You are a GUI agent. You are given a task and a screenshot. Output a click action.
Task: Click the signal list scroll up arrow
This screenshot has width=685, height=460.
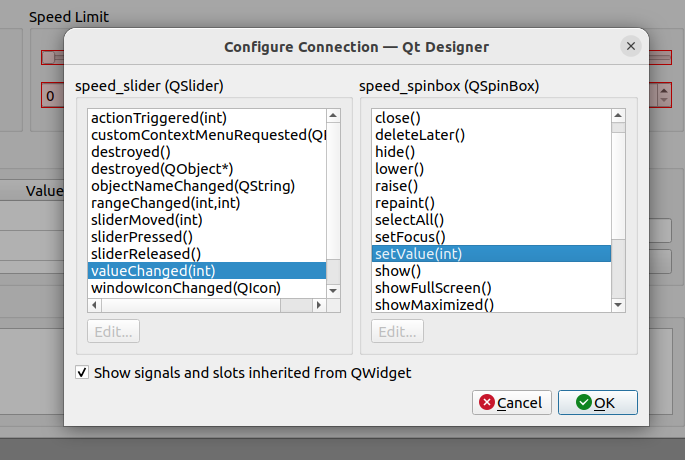pos(333,116)
